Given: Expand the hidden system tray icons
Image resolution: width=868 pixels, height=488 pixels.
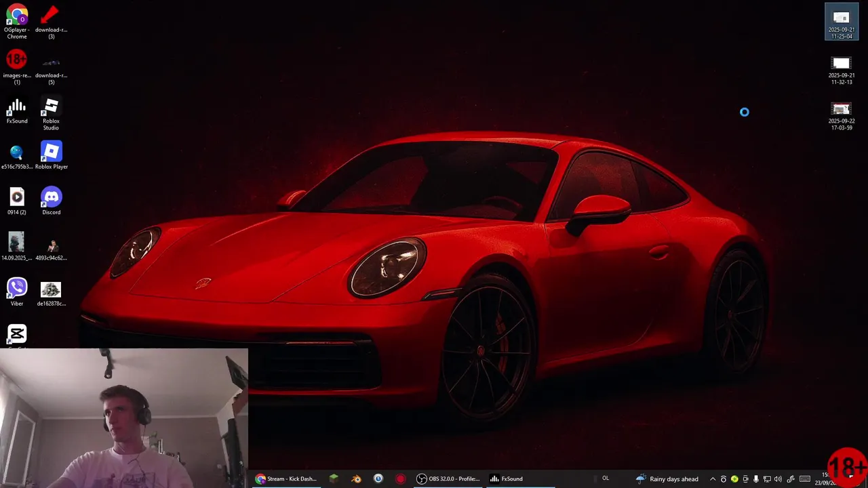Looking at the screenshot, I should [713, 479].
